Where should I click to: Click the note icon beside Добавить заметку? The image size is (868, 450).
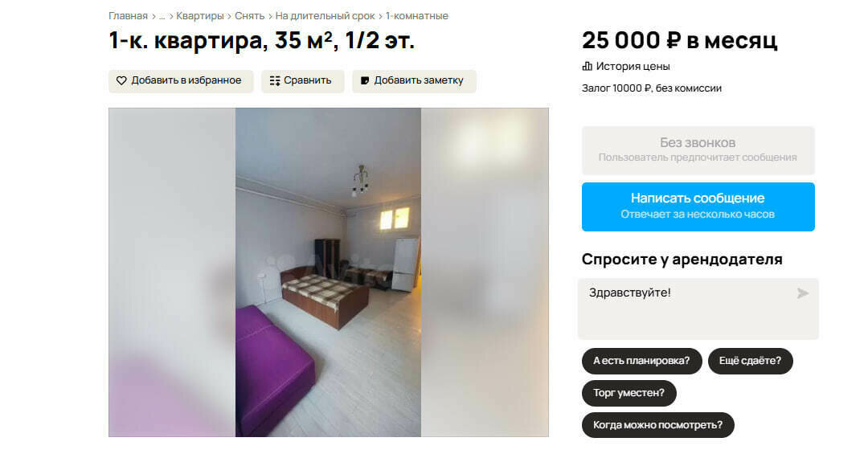(365, 81)
